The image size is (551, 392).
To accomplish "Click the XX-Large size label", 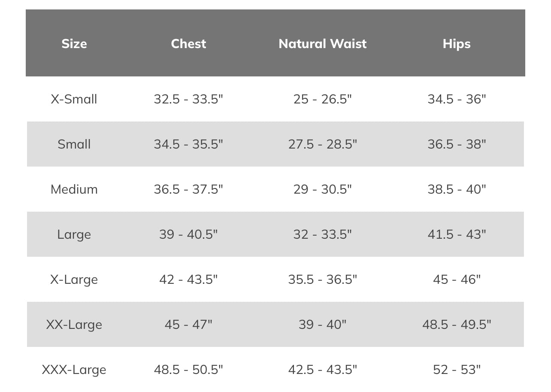I will point(74,325).
